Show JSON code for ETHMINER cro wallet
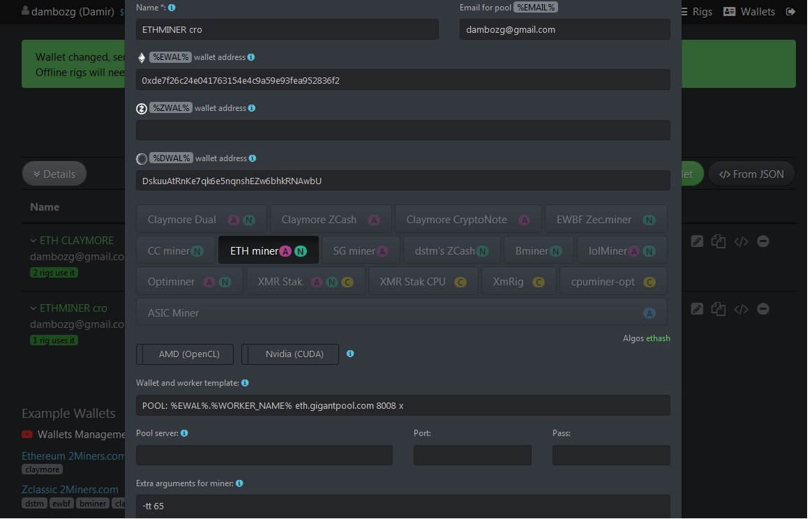The height and width of the screenshot is (519, 812). pos(741,309)
